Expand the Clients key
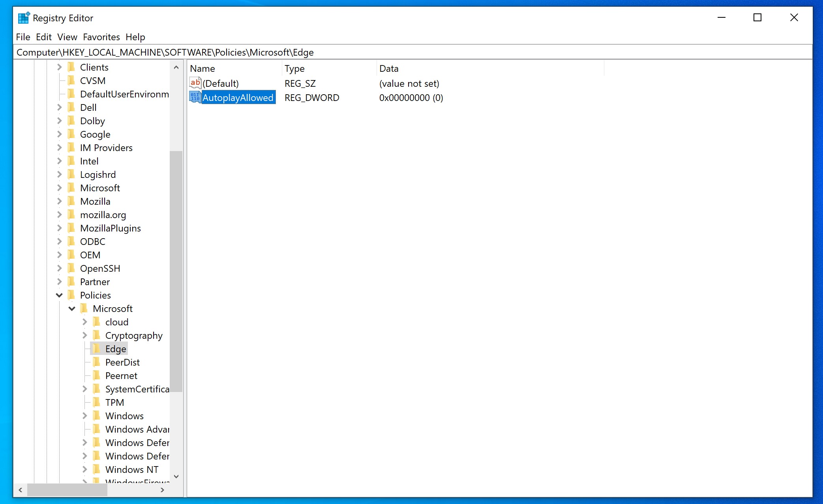Viewport: 823px width, 504px height. click(59, 67)
